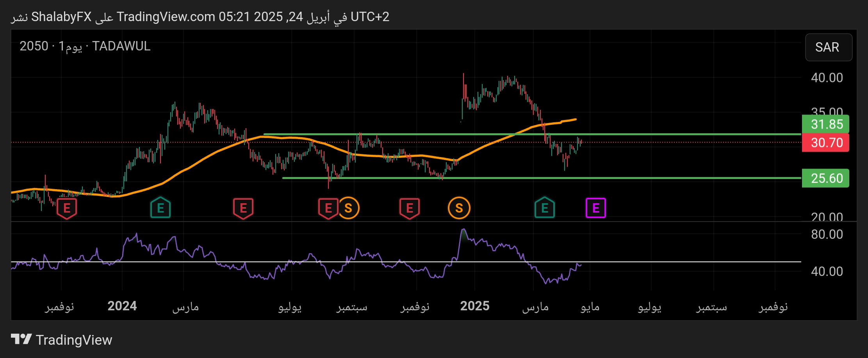Viewport: 868px width, 358px height.
Task: Click the end of the orange moving average line
Action: [576, 119]
